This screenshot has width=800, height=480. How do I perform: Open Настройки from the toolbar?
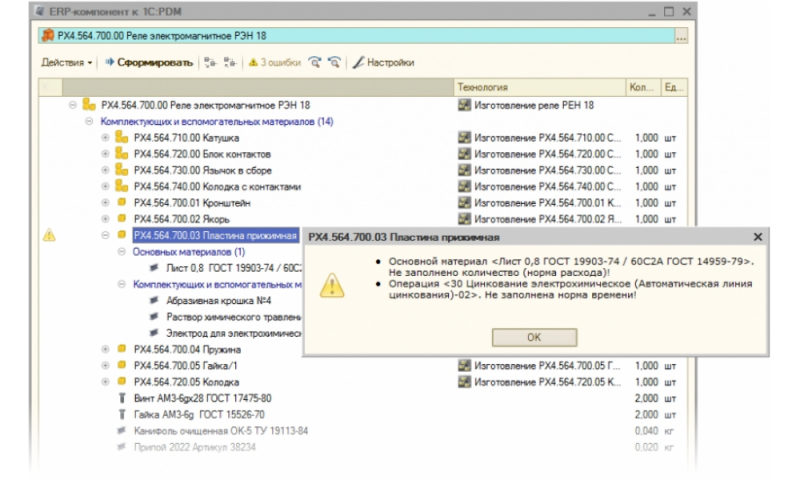pyautogui.click(x=382, y=62)
